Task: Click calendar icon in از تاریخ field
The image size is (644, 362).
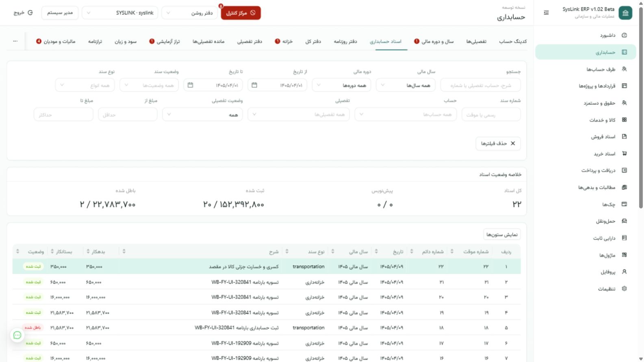Action: [254, 85]
